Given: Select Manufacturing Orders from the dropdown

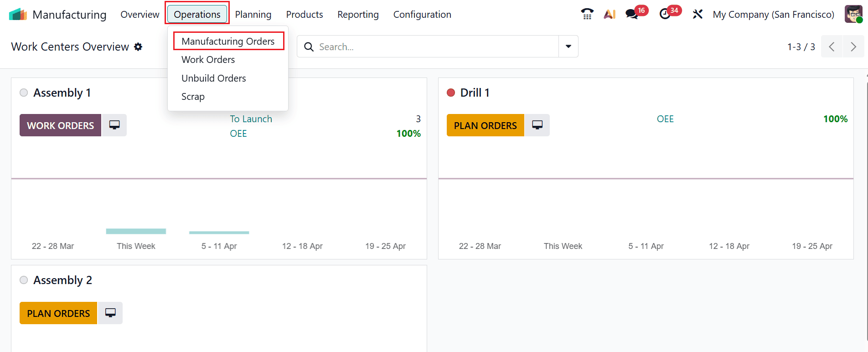Looking at the screenshot, I should coord(228,41).
